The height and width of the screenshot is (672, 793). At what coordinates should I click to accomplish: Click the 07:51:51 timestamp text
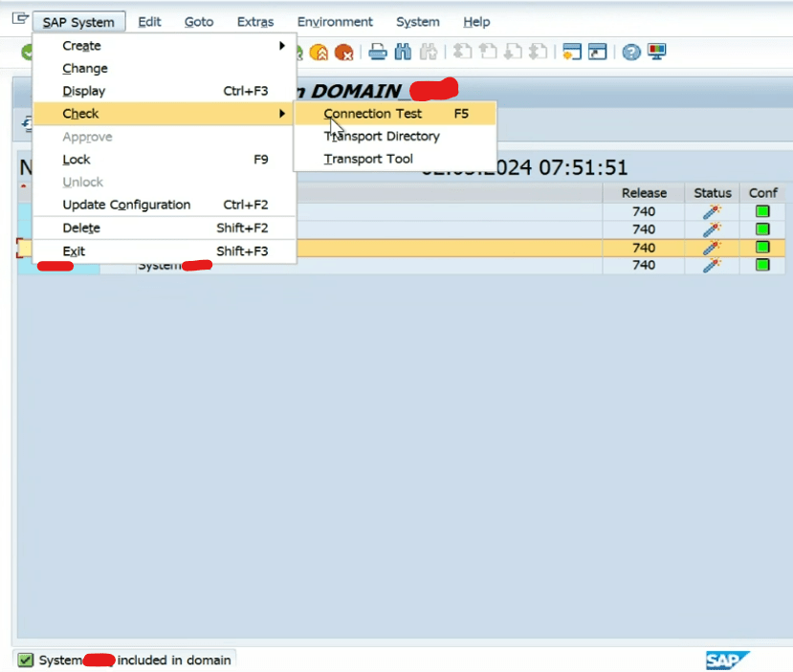[584, 167]
